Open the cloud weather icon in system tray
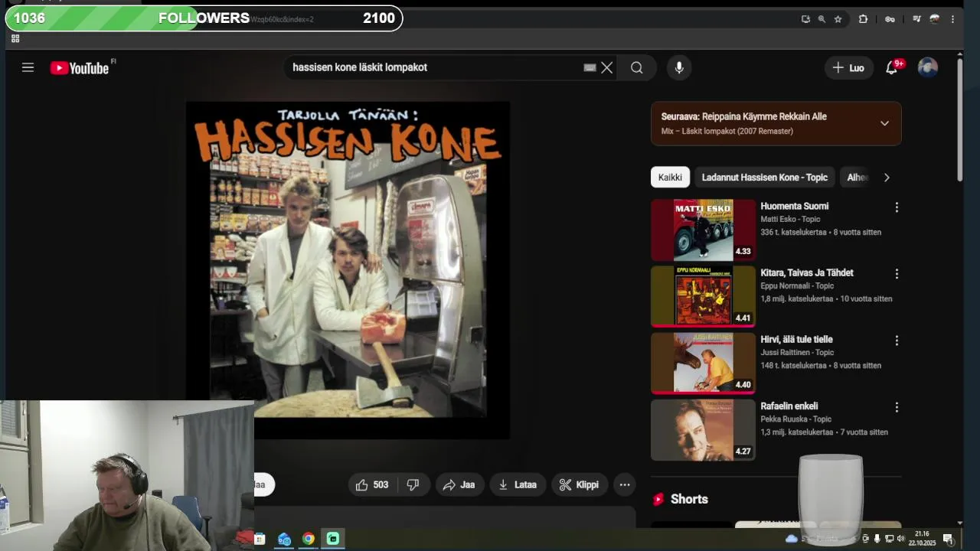 tap(792, 539)
